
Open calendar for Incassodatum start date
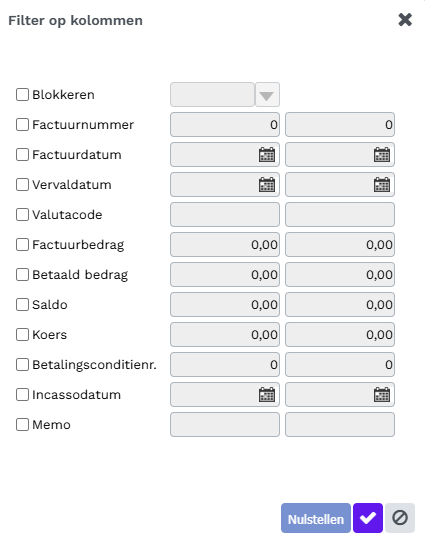267,395
